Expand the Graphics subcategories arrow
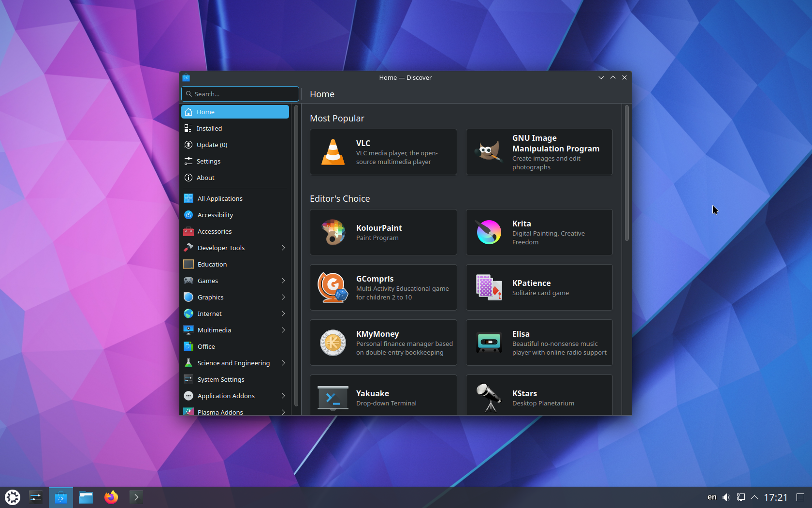This screenshot has width=812, height=508. [x=283, y=297]
